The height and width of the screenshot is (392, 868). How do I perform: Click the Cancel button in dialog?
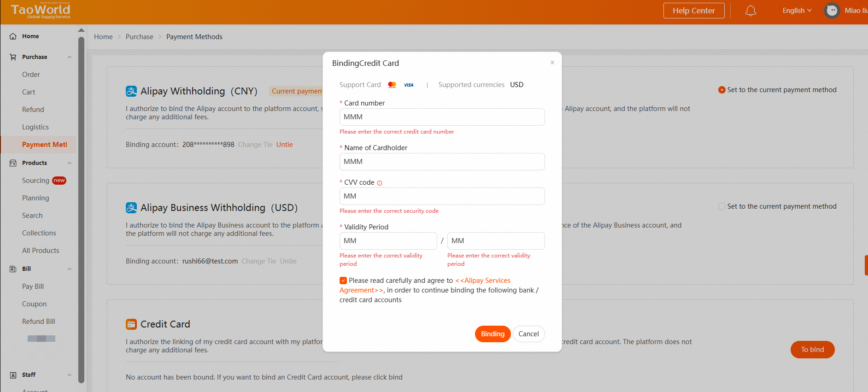(x=528, y=334)
